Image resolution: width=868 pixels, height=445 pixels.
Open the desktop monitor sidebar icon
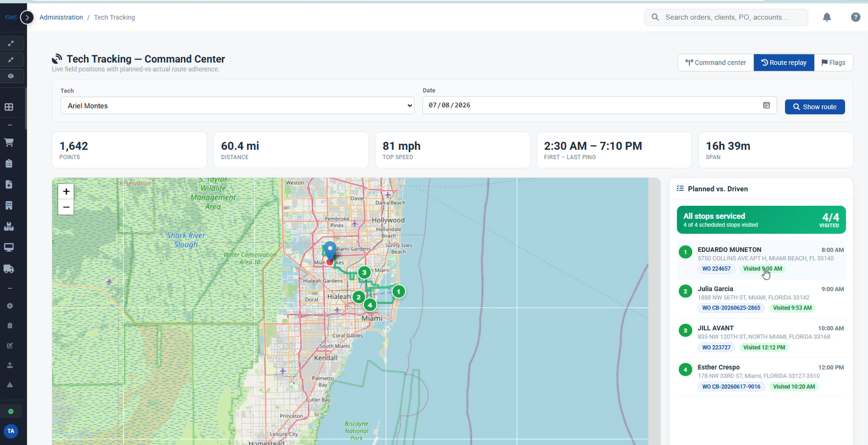point(9,248)
